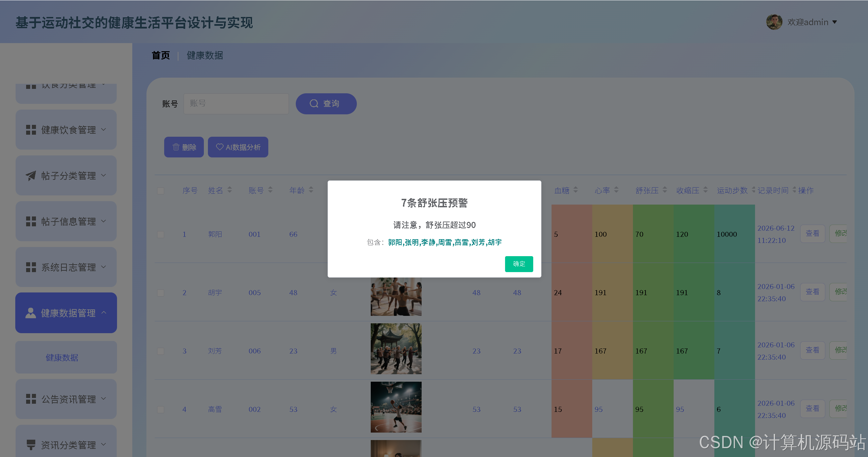This screenshot has height=457, width=868.
Task: Click the grid icon beside 公告资讯管理
Action: tap(31, 399)
